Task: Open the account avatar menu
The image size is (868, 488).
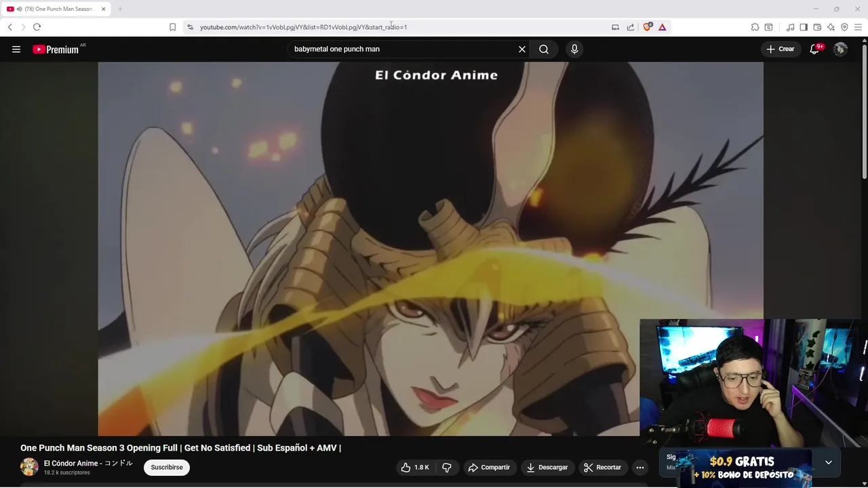Action: (x=840, y=49)
